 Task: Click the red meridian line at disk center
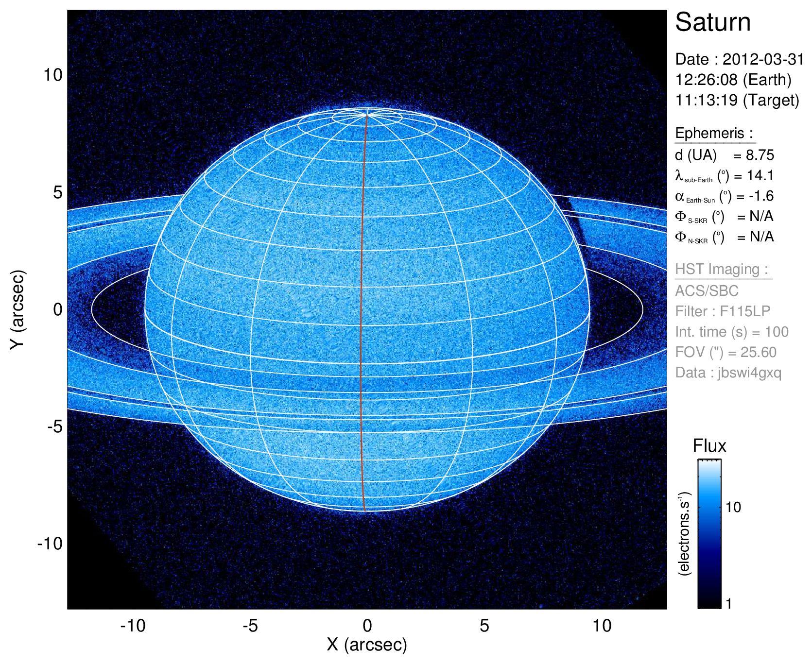(361, 309)
